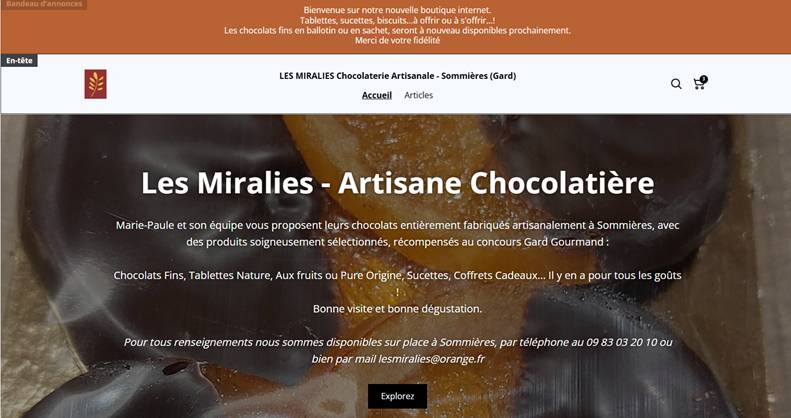Select the "Bienvenue sur notre nouvelle boutique" announcement line
This screenshot has height=418, width=791.
[x=397, y=10]
